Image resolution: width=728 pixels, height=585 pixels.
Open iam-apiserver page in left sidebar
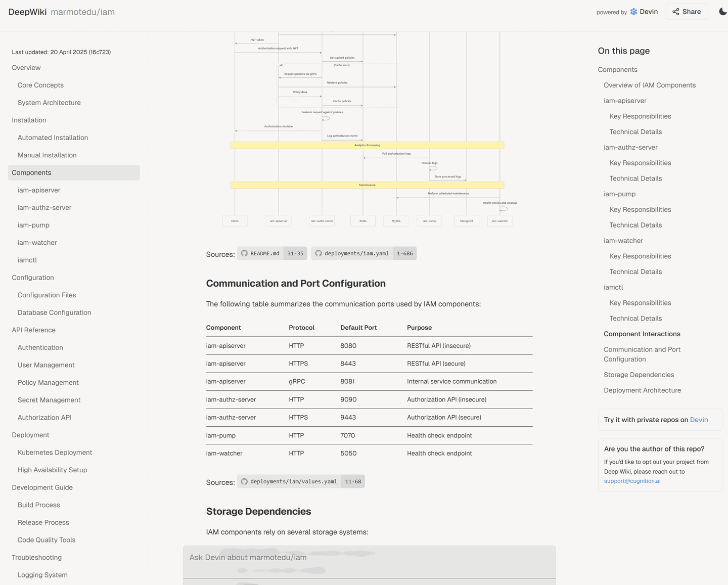point(39,190)
